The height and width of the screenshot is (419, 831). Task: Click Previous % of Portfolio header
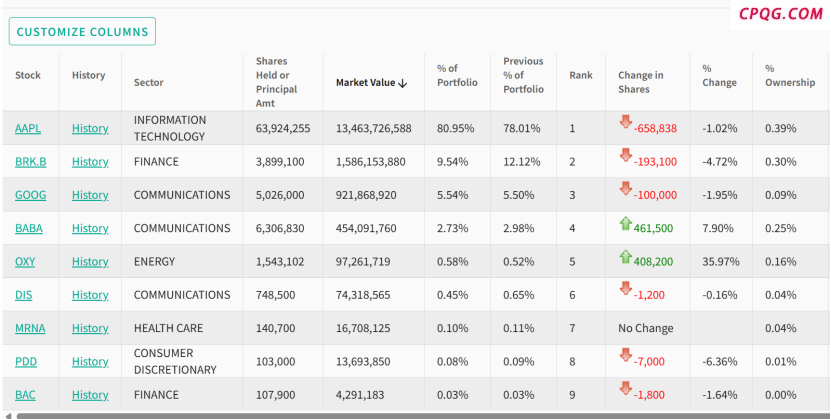click(524, 75)
